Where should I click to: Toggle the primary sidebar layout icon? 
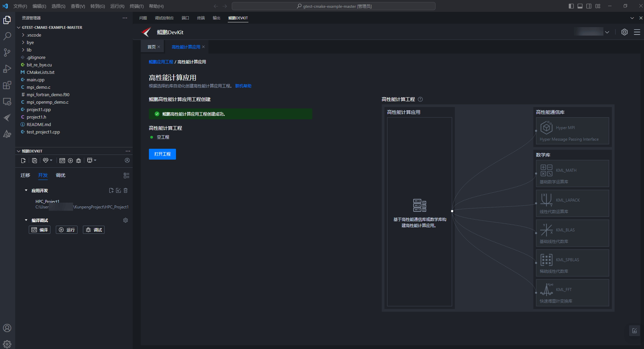571,6
